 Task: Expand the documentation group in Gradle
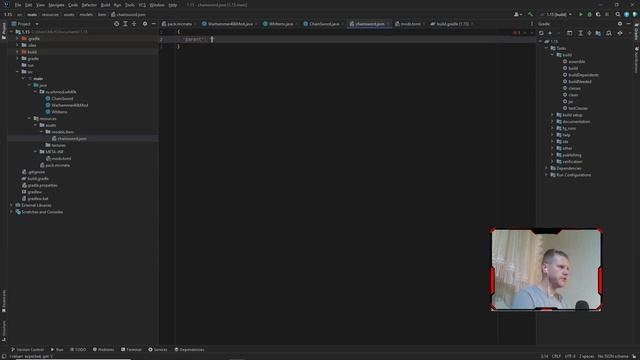(x=552, y=122)
